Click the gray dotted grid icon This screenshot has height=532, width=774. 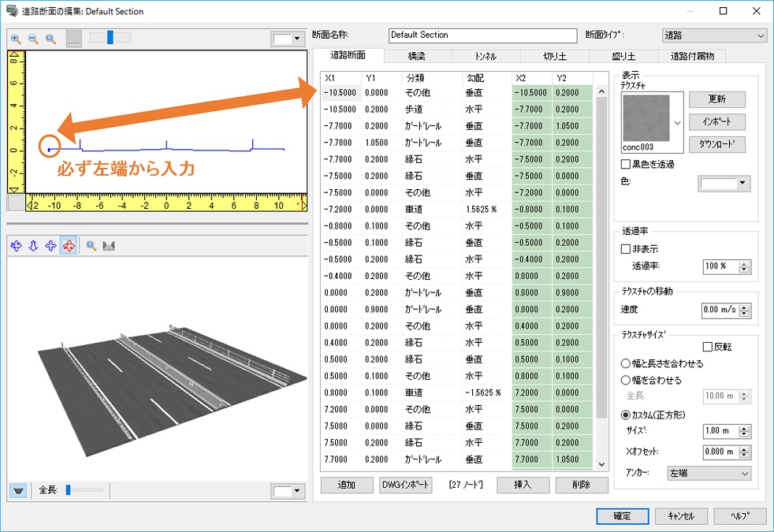73,39
